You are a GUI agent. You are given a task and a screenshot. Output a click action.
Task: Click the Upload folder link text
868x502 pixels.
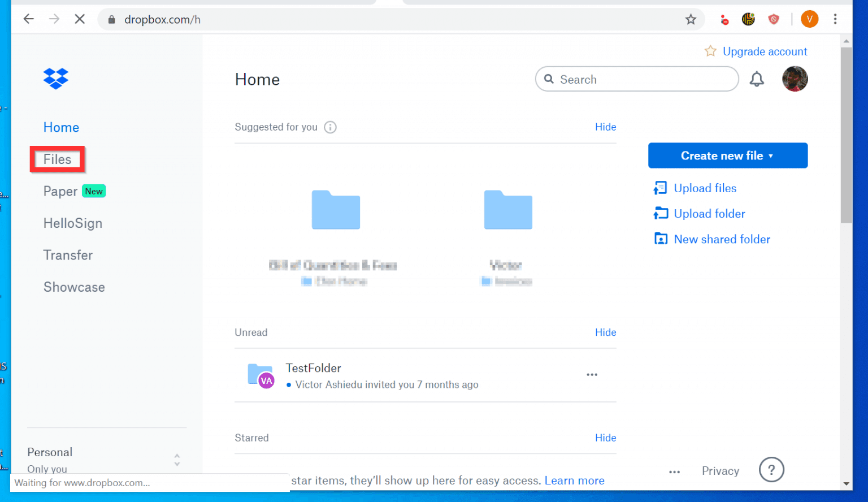[x=710, y=214]
